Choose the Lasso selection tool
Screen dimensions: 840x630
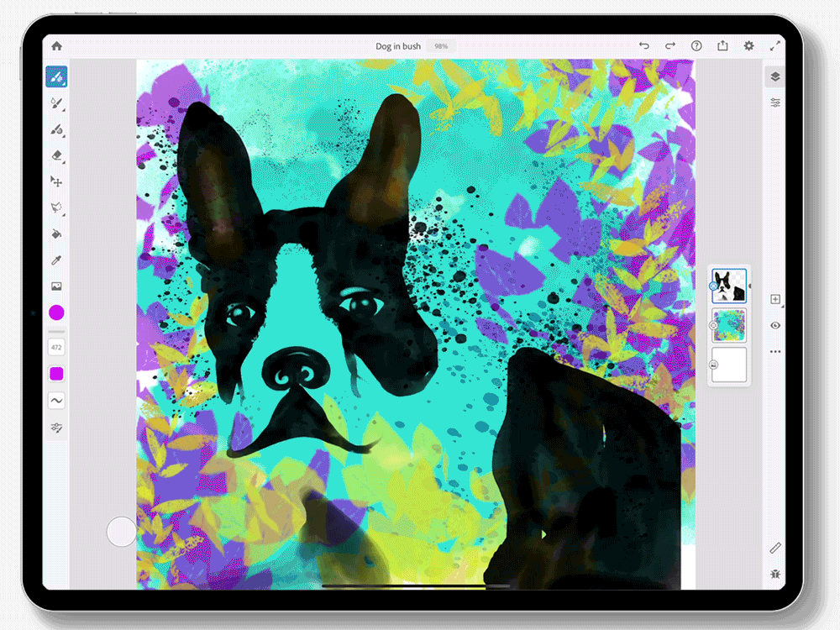tap(56, 207)
